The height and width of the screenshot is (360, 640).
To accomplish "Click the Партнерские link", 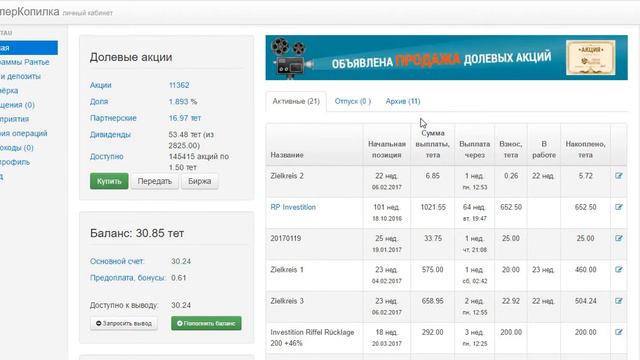I will tap(113, 118).
